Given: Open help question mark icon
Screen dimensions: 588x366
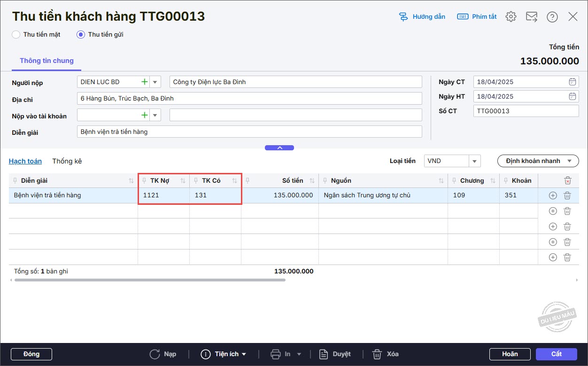Looking at the screenshot, I should point(552,17).
